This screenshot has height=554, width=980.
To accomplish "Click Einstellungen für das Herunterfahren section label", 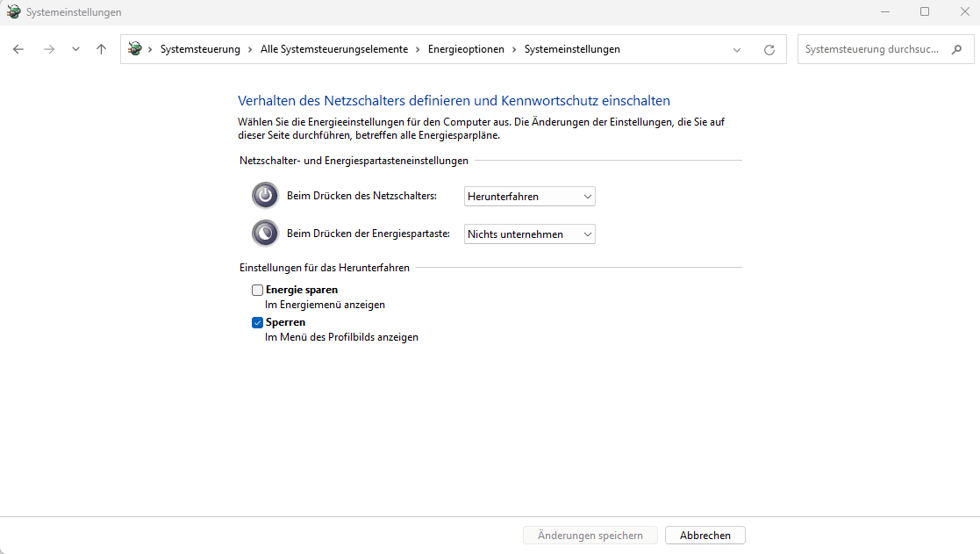I will pyautogui.click(x=325, y=268).
